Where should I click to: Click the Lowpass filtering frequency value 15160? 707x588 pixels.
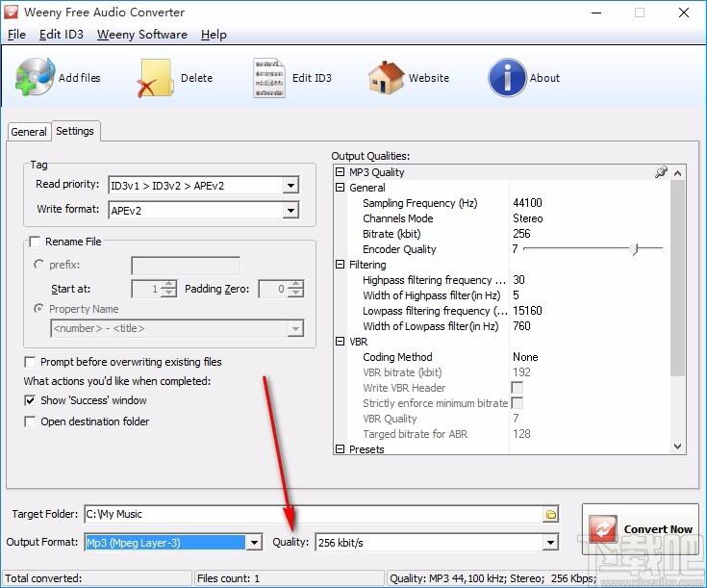tap(527, 311)
